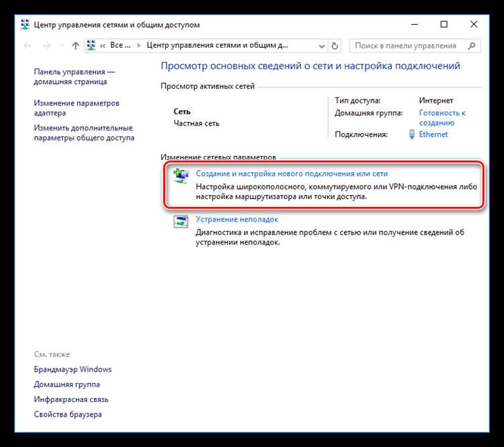
Task: Click the 'Интернет' access type value
Action: 436,101
